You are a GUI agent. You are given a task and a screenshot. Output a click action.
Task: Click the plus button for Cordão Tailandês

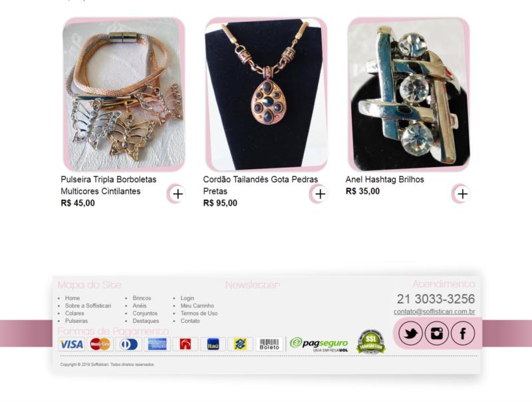click(x=320, y=194)
